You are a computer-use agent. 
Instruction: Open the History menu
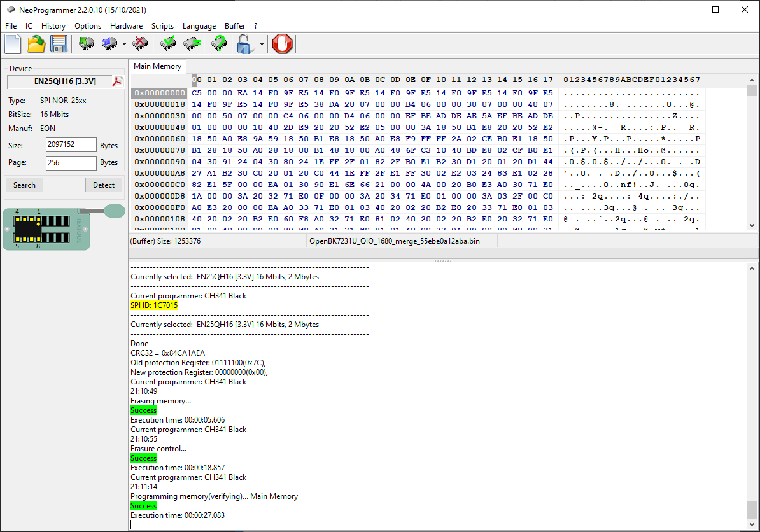point(53,25)
